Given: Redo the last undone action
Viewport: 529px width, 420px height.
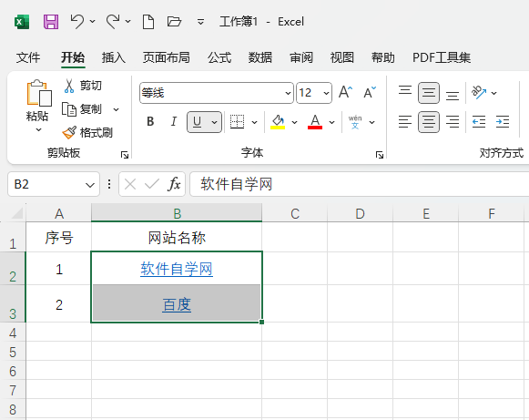Looking at the screenshot, I should 113,22.
